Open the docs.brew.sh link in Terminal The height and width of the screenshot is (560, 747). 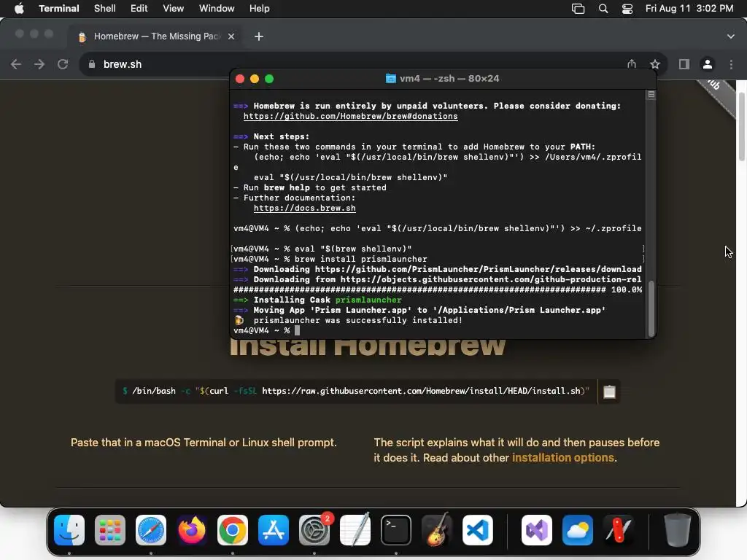[x=304, y=208]
